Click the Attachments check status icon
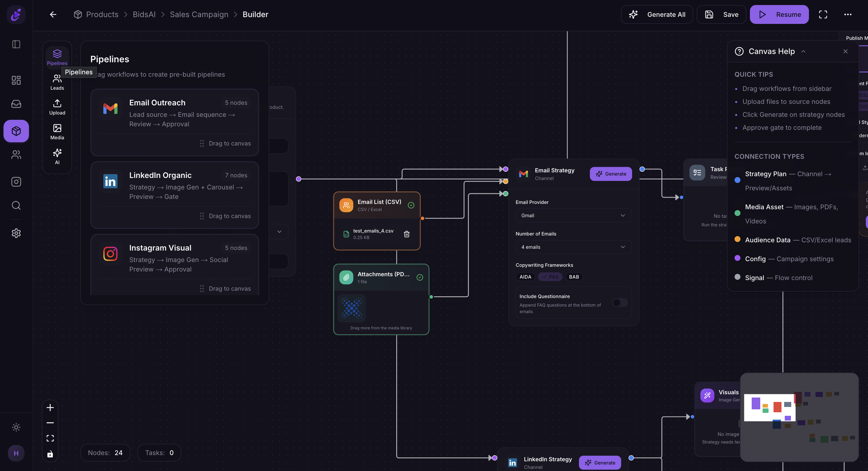 (x=420, y=278)
